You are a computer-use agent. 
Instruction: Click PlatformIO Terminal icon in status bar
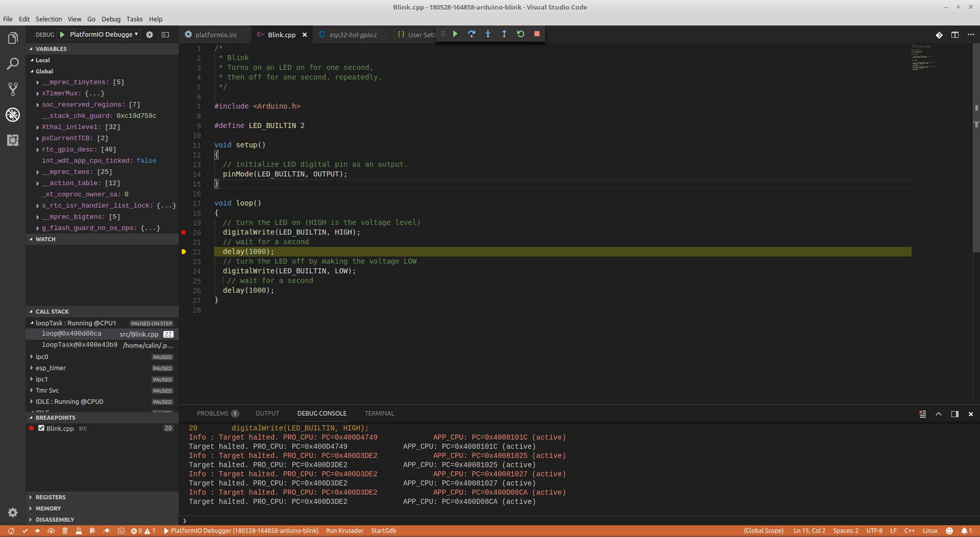pos(121,531)
